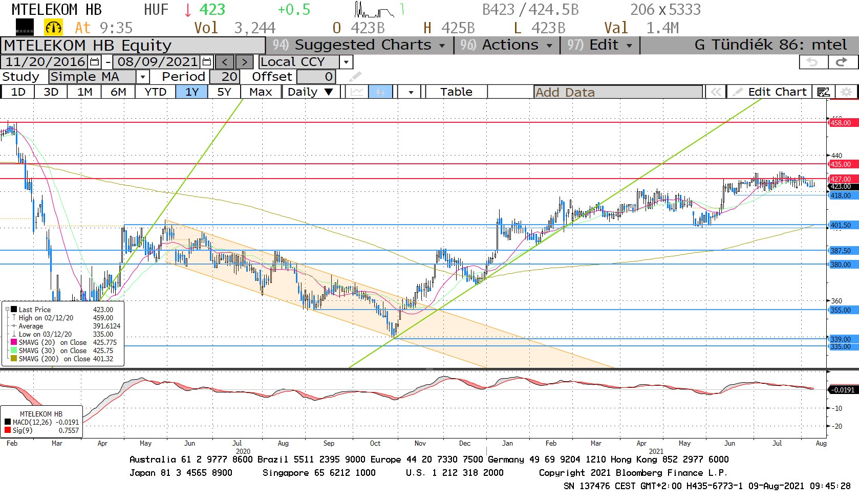Click the undo arrow button
Screen dimensions: 859x504
coord(813,62)
